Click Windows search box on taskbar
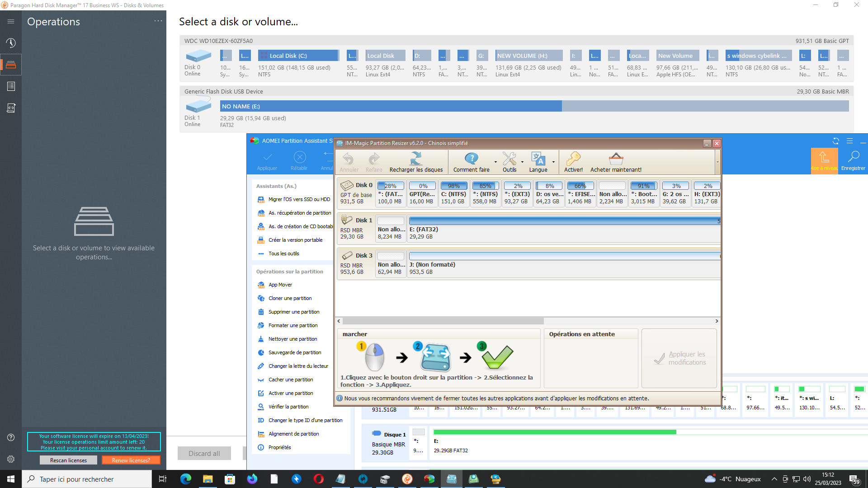This screenshot has height=488, width=868. point(87,479)
